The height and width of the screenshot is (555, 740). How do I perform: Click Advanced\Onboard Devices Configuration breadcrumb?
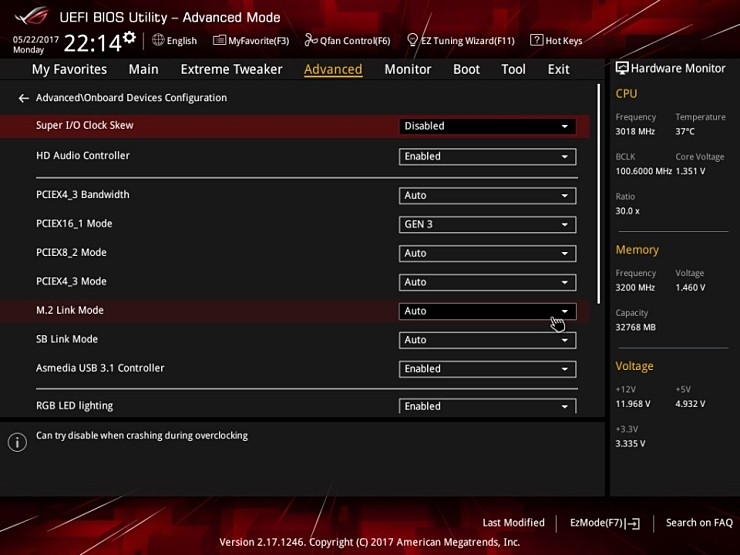pos(131,98)
